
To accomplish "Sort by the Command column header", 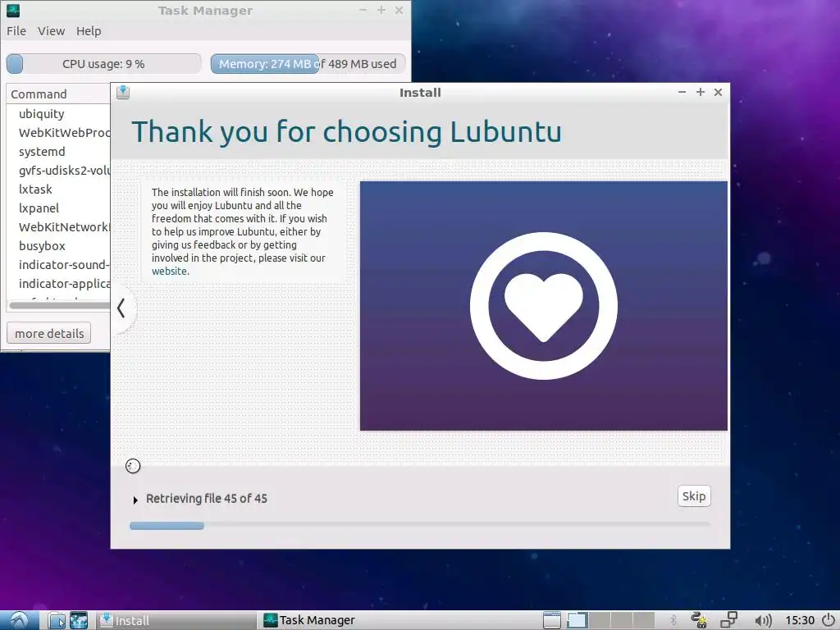I will pos(58,94).
